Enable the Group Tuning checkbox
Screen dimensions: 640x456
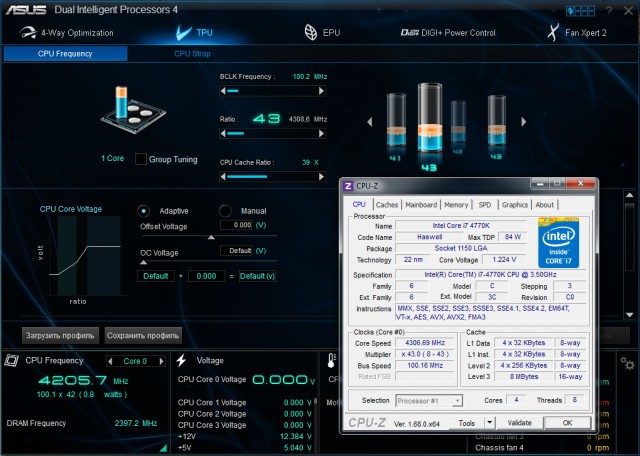pyautogui.click(x=141, y=159)
